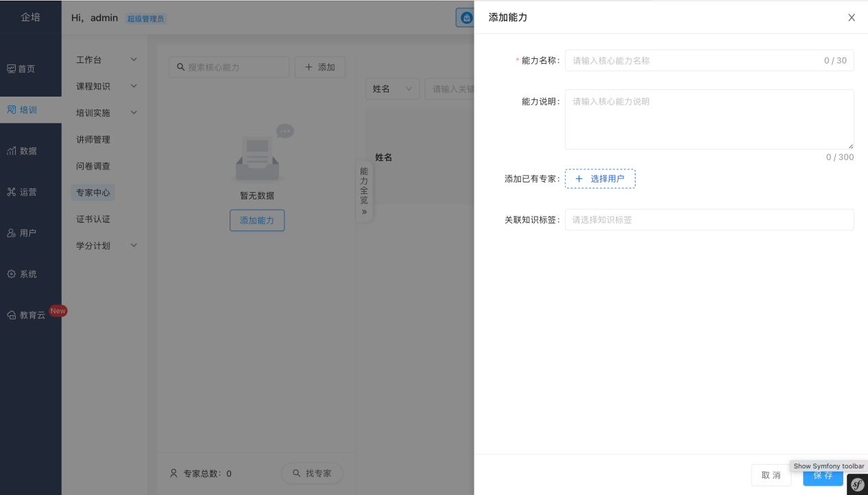Click the 保存 button
Viewport: 868px width, 495px height.
pos(823,475)
